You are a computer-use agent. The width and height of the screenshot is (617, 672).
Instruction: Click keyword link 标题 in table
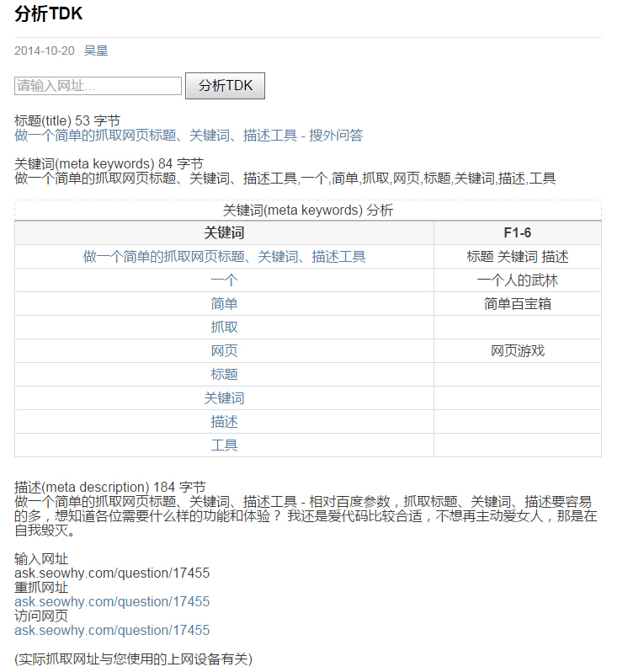click(224, 375)
